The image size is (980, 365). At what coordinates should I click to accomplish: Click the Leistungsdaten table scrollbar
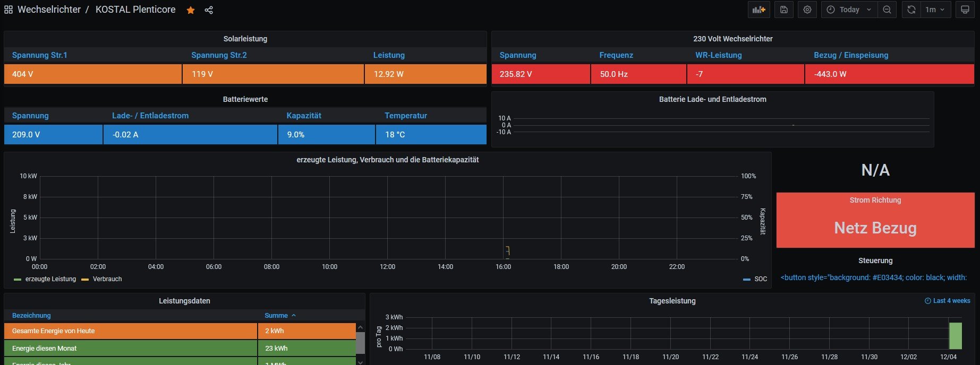pyautogui.click(x=360, y=343)
